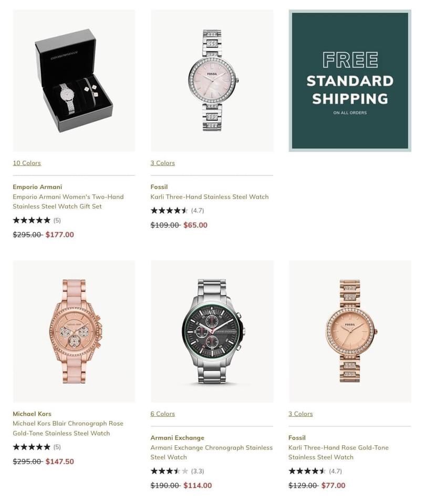The image size is (424, 504).
Task: Click Karli Three-Hand Stainless Steel Watch title
Action: click(209, 197)
